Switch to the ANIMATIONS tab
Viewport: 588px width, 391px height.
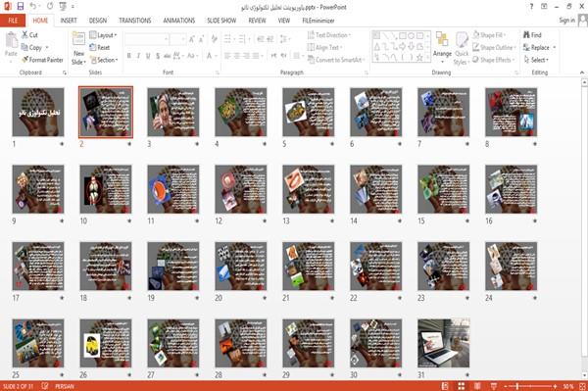point(179,21)
